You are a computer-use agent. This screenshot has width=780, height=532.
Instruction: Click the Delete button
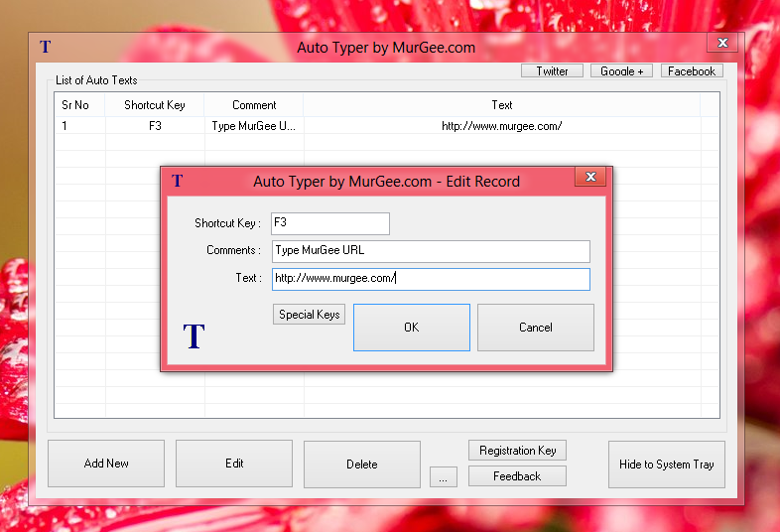[361, 465]
